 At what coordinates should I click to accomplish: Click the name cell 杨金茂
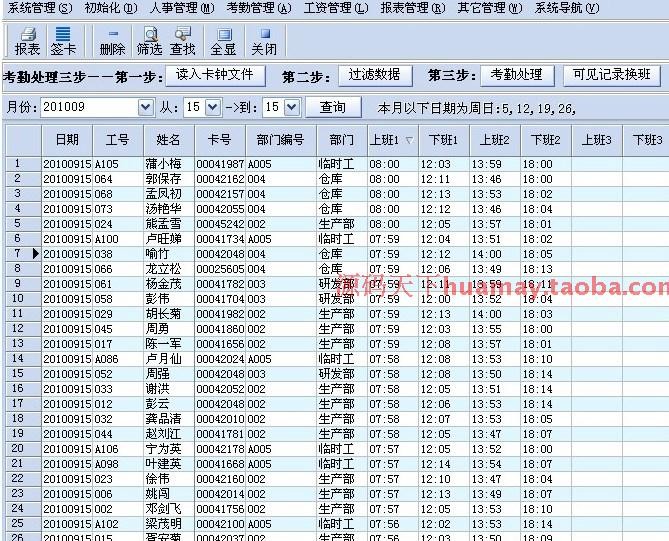169,284
